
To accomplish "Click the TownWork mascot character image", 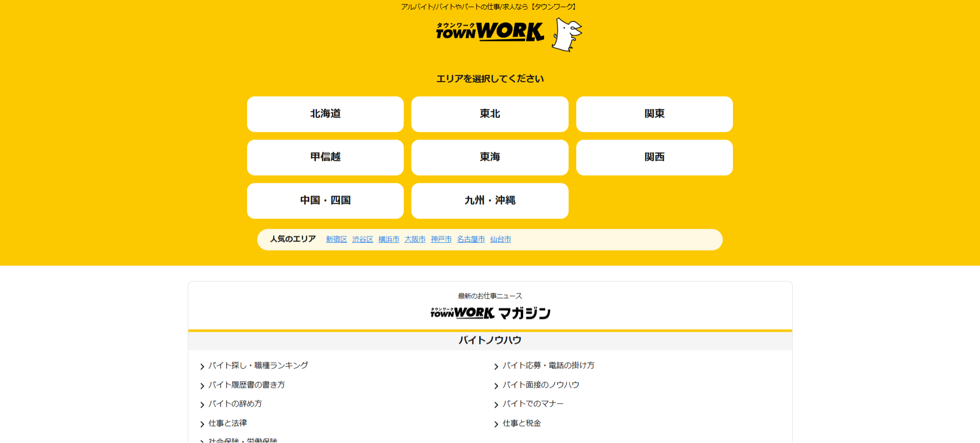I will pyautogui.click(x=567, y=35).
